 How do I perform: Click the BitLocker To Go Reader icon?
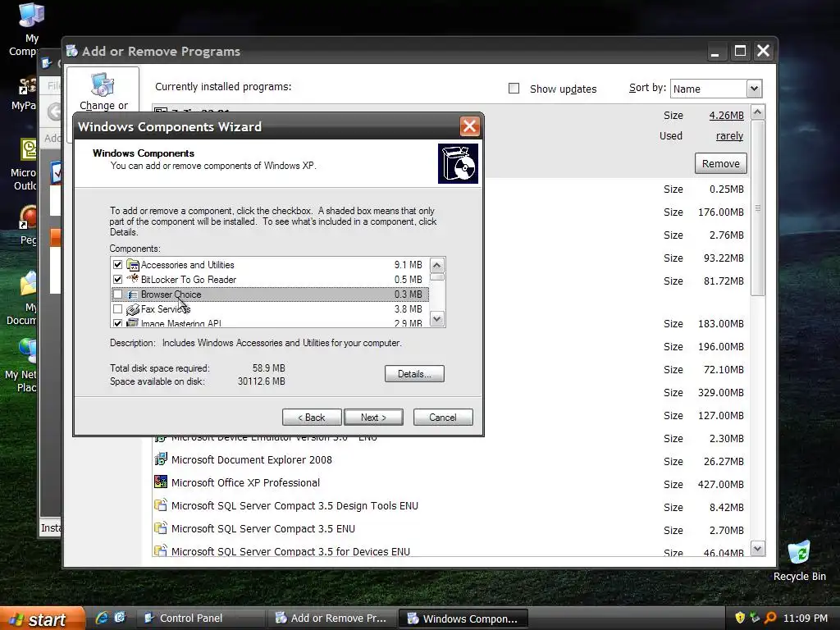[x=132, y=279]
